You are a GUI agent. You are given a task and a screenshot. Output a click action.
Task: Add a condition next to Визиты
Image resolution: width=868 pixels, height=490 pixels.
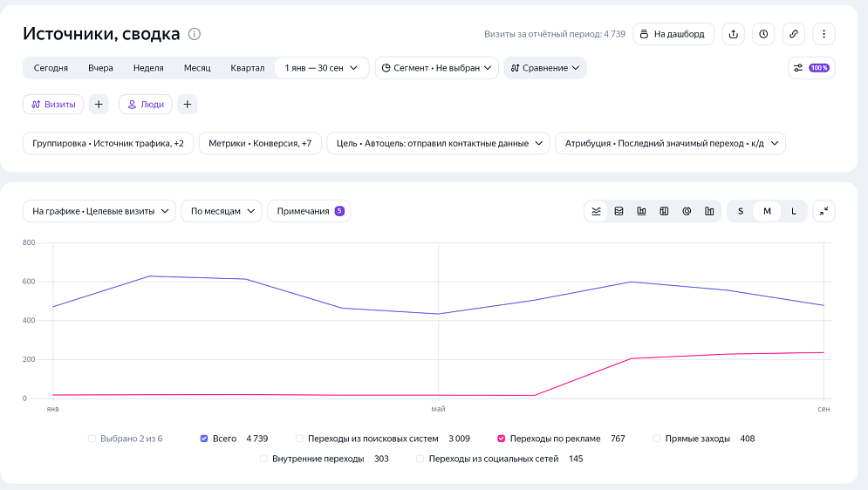pos(99,104)
